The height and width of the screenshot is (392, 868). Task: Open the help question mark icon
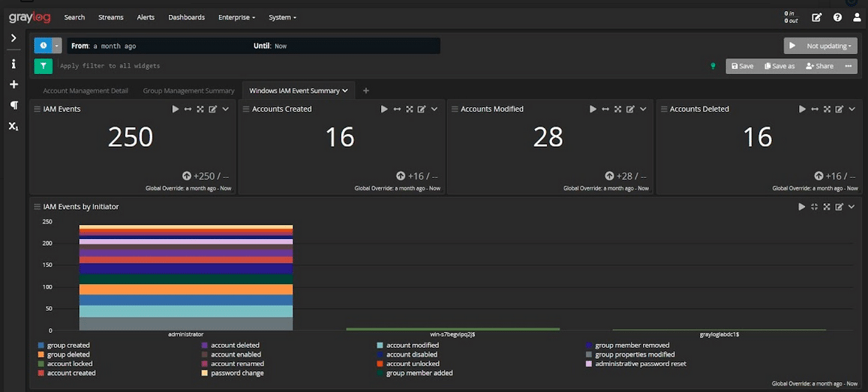click(837, 17)
